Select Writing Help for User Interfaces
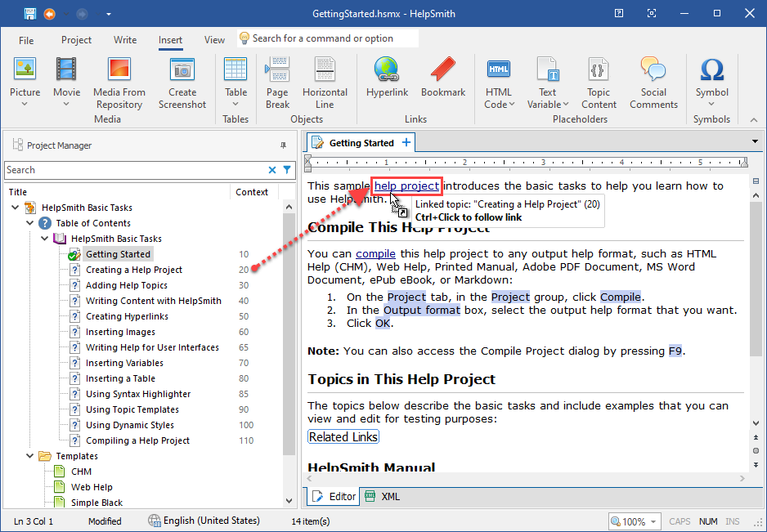The height and width of the screenshot is (532, 767). 152,347
